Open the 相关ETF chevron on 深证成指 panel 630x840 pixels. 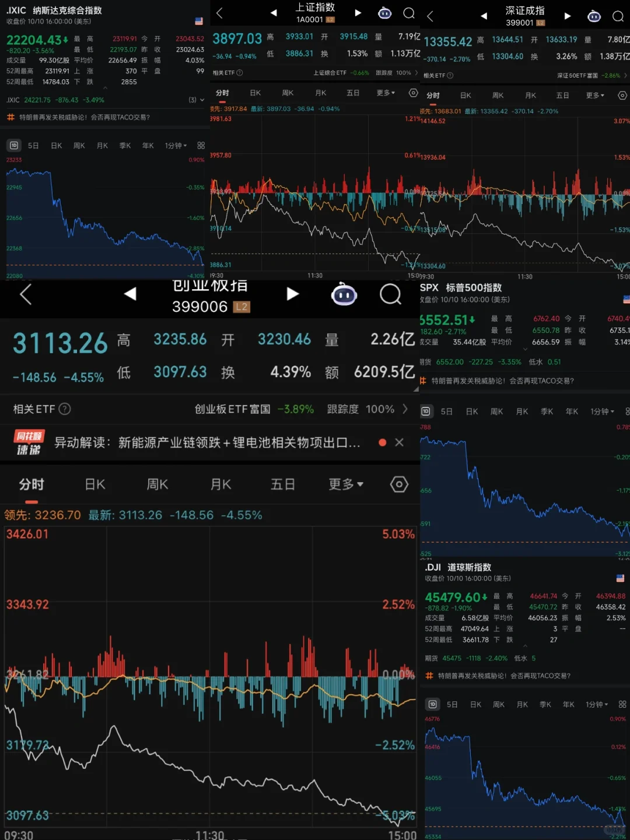pos(624,75)
